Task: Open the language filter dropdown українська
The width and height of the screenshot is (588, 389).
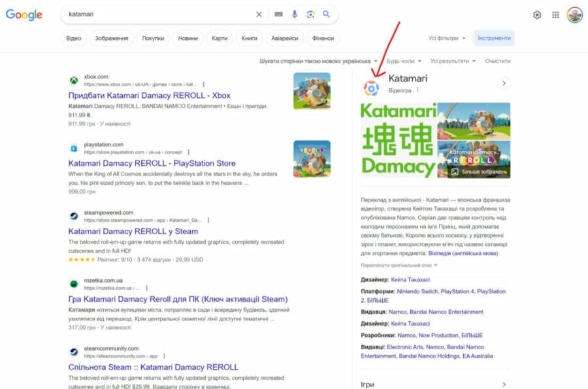Action: [x=318, y=61]
